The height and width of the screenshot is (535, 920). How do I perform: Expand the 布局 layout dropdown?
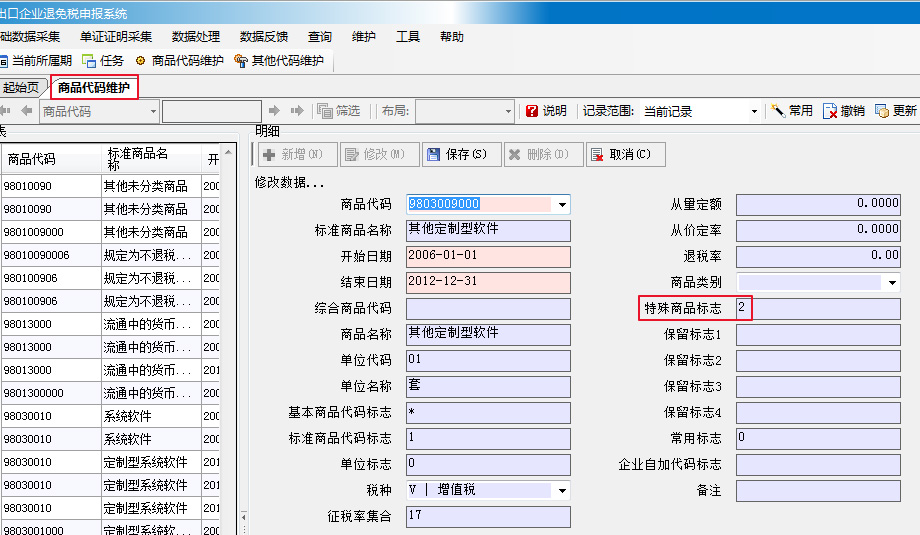[508, 111]
